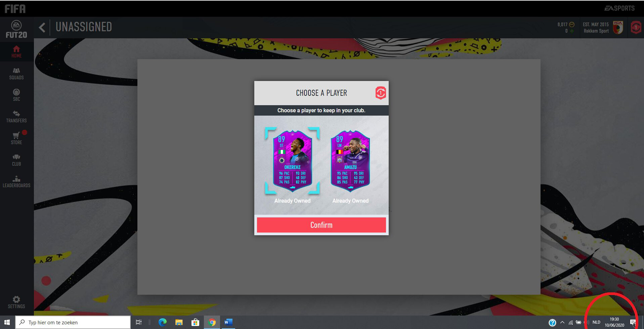Click the Rekkem Sport club badge
This screenshot has height=329, width=644.
(618, 28)
